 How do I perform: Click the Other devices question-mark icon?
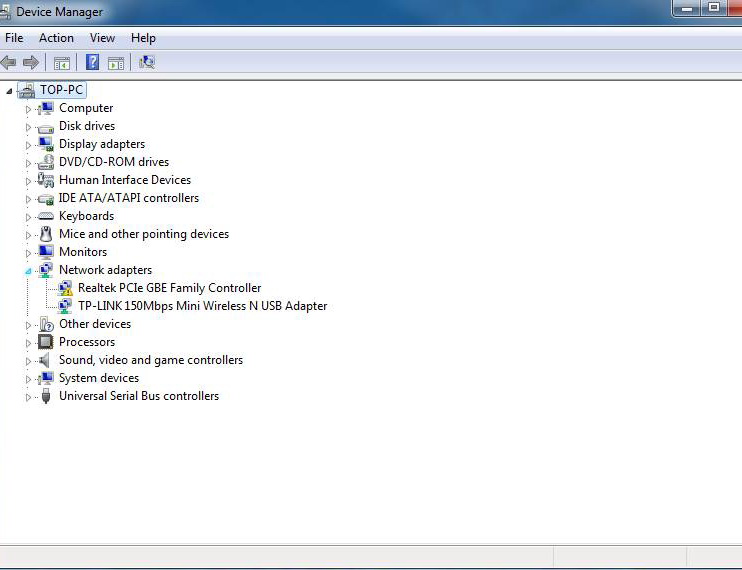tap(46, 324)
